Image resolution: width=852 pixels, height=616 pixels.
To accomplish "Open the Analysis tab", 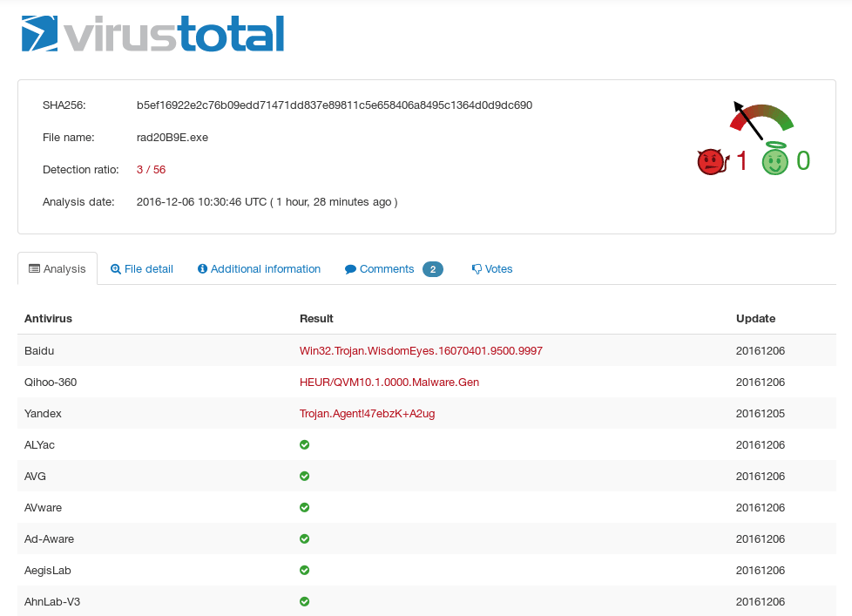I will tap(57, 269).
